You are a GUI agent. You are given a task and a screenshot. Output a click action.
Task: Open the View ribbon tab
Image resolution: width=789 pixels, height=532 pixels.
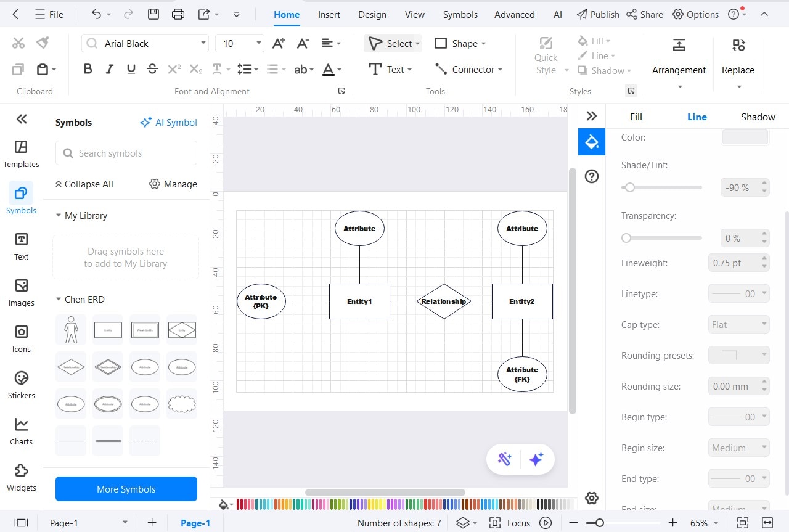tap(414, 14)
